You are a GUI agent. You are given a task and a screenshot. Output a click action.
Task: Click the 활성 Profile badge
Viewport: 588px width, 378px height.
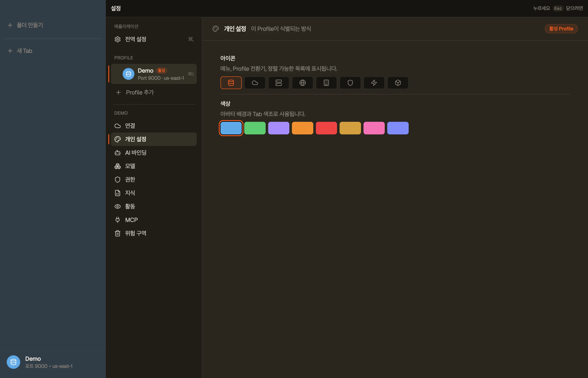point(561,29)
